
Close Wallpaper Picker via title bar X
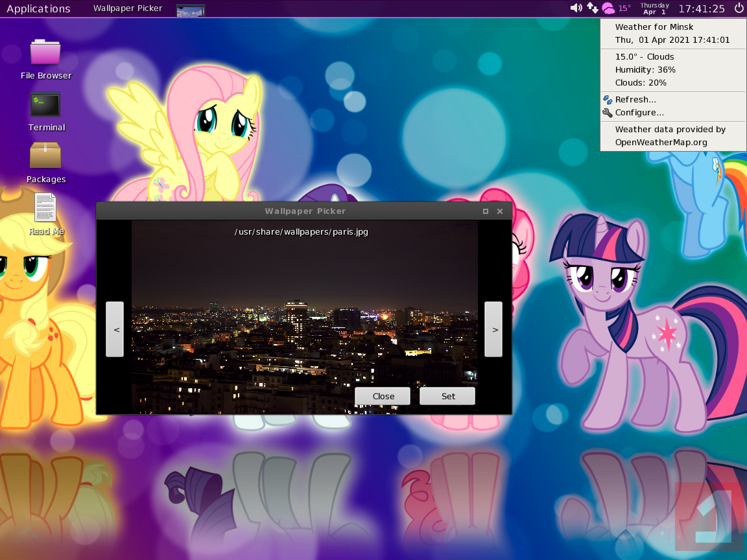pos(500,211)
